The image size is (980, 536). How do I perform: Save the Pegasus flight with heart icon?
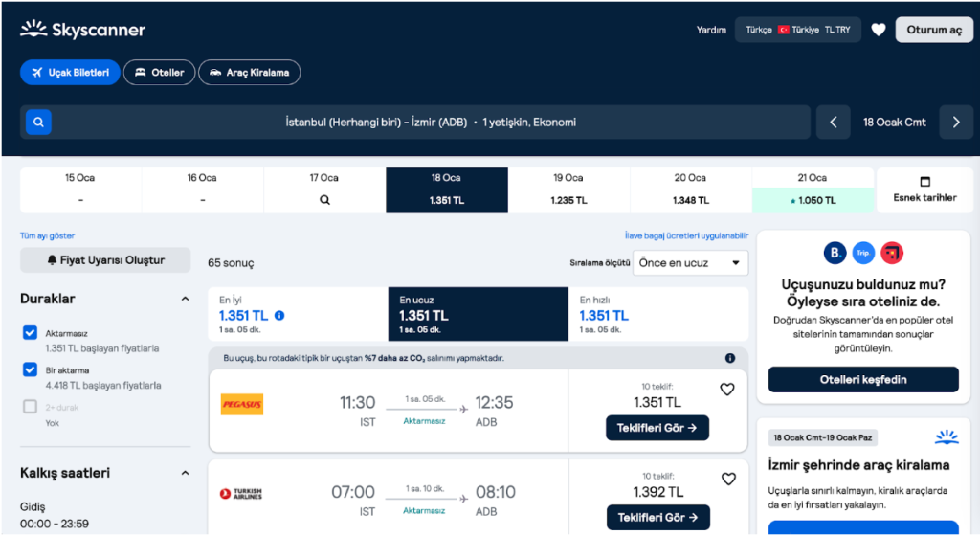(727, 390)
